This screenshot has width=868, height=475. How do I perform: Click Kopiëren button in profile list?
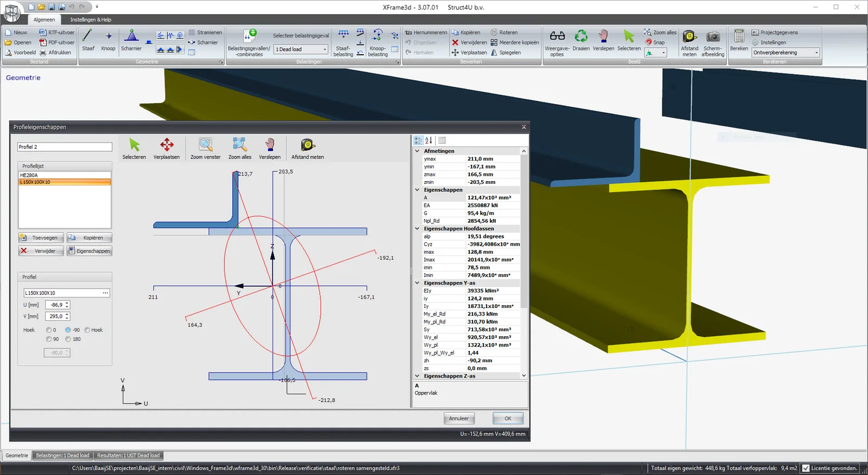[x=89, y=237]
